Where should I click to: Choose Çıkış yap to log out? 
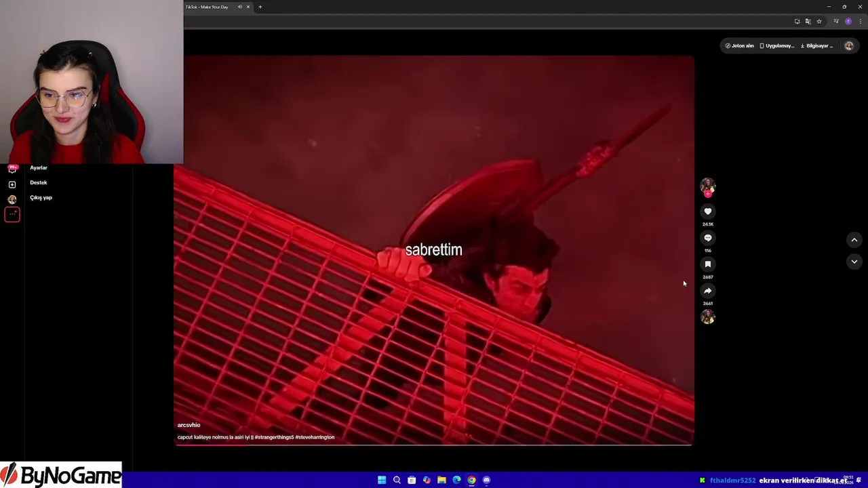(41, 197)
